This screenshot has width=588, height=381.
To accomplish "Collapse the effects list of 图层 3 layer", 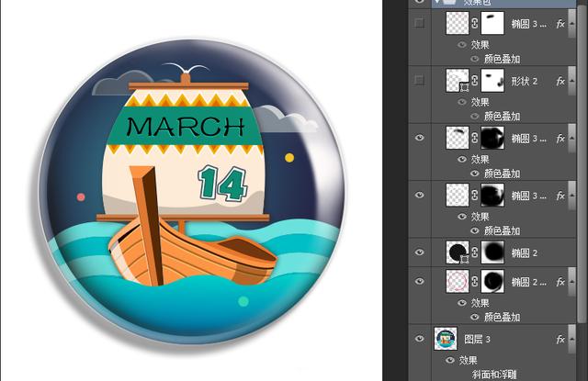I will tap(572, 339).
